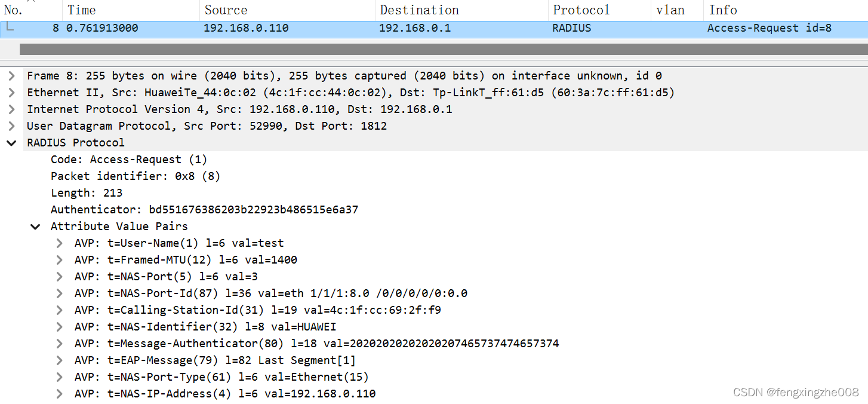Expand the User Datagram Protocol section
The image size is (868, 404).
click(11, 126)
